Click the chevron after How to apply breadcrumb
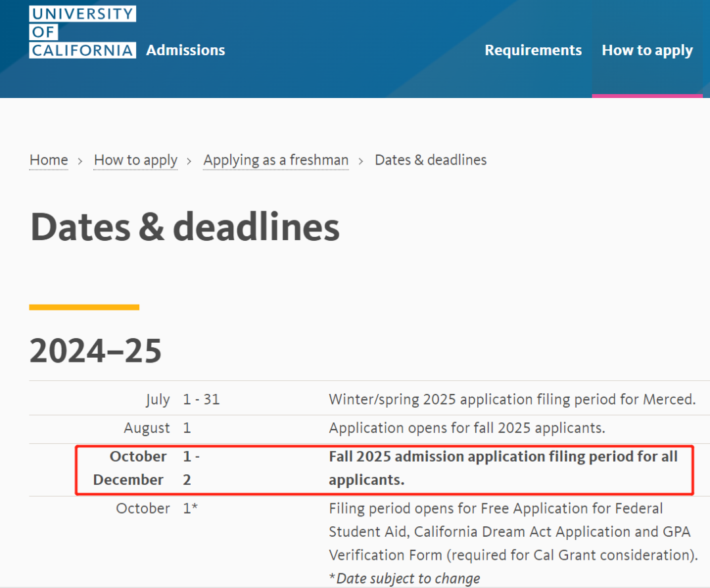710x588 pixels. 190,161
